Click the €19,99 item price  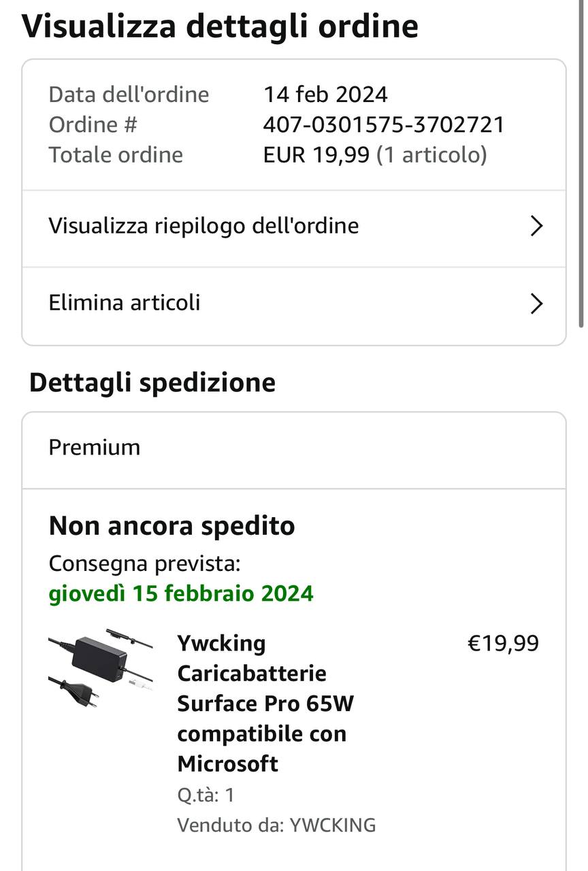click(x=503, y=643)
